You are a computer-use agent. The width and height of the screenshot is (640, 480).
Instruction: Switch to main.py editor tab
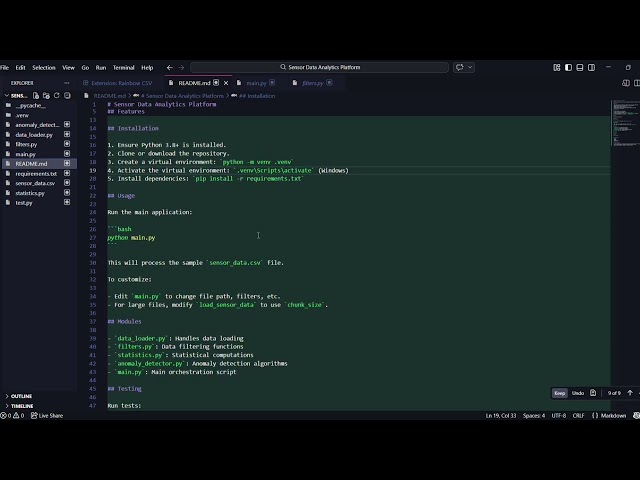tap(256, 83)
